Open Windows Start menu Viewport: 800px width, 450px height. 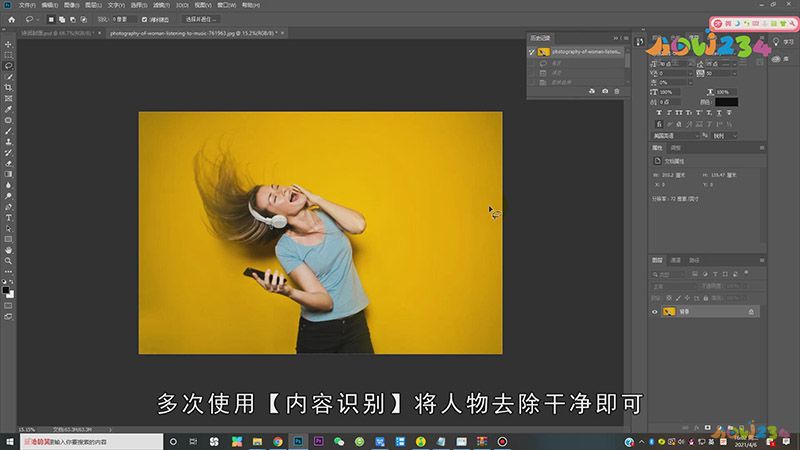9,441
